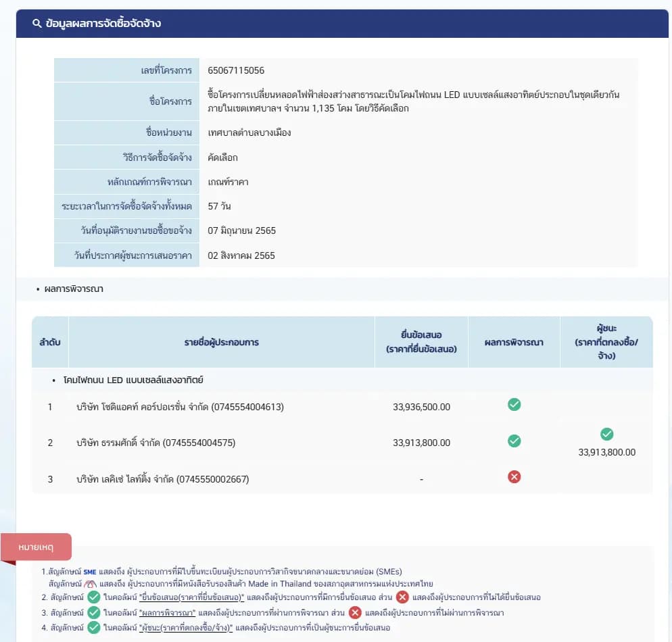
Task: Click underlined "ผู้ชนะ(ราคาที่ตกลงซื้อ/จ้าง)" text in note 4
Action: [x=185, y=628]
